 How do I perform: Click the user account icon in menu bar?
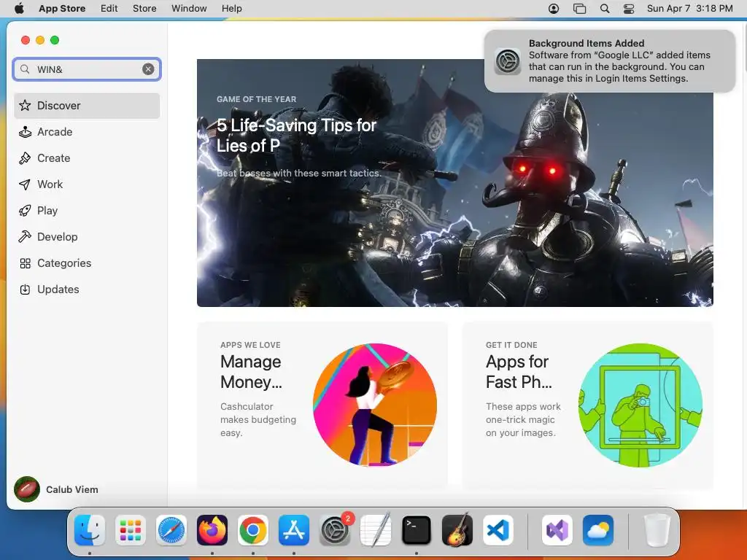[554, 8]
